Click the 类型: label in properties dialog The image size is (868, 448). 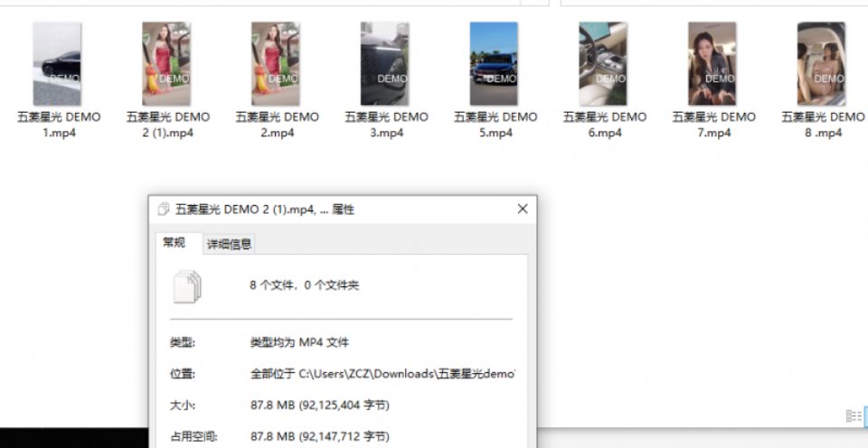pos(182,342)
